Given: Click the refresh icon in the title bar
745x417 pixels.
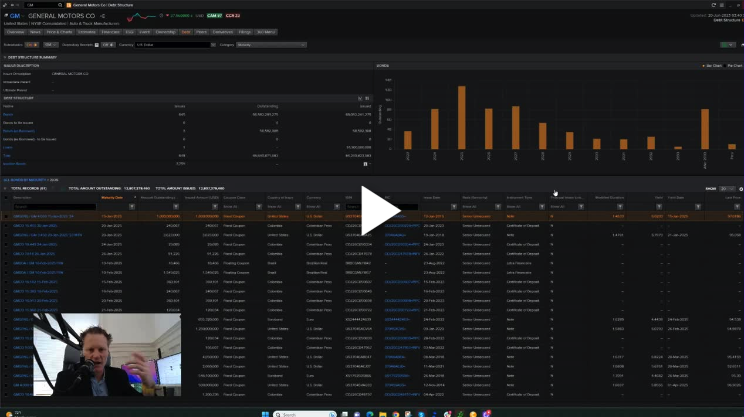Looking at the screenshot, I should [x=714, y=5].
